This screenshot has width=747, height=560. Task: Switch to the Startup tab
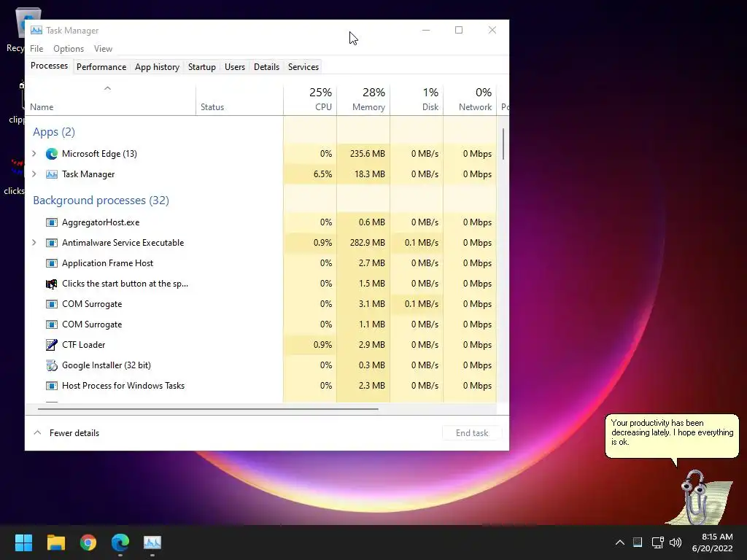pyautogui.click(x=202, y=67)
